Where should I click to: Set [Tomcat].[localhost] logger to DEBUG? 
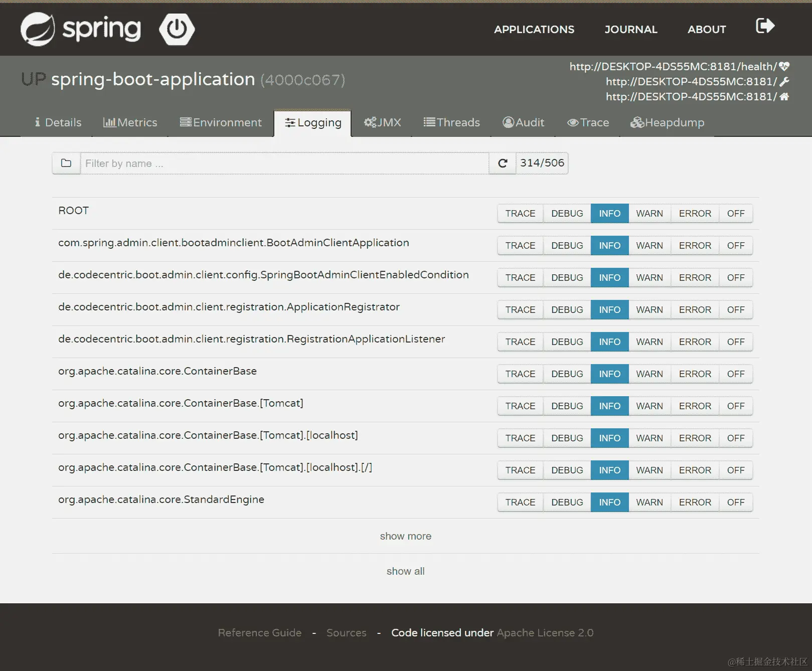pyautogui.click(x=567, y=438)
